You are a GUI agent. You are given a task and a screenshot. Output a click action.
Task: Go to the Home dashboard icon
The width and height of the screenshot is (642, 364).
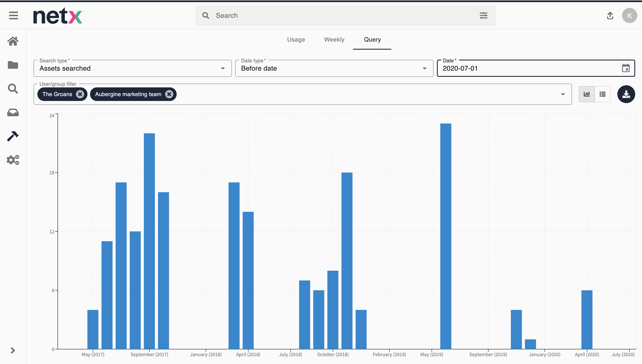13,41
